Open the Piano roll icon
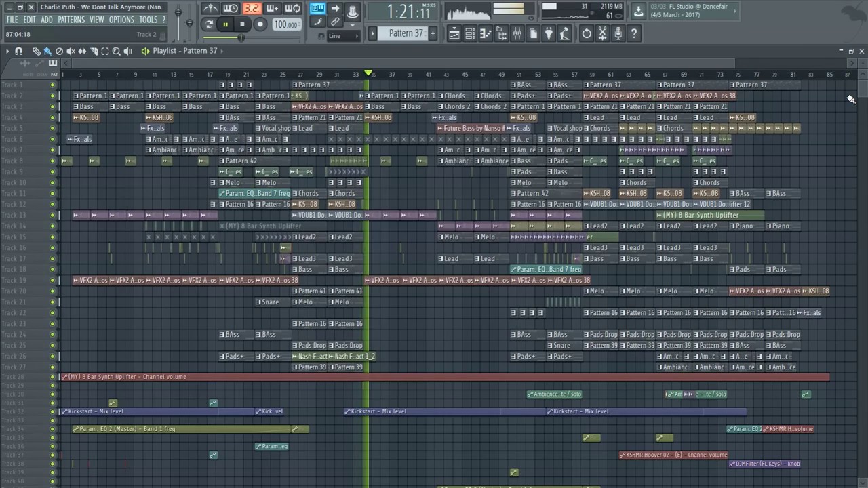 pyautogui.click(x=485, y=33)
